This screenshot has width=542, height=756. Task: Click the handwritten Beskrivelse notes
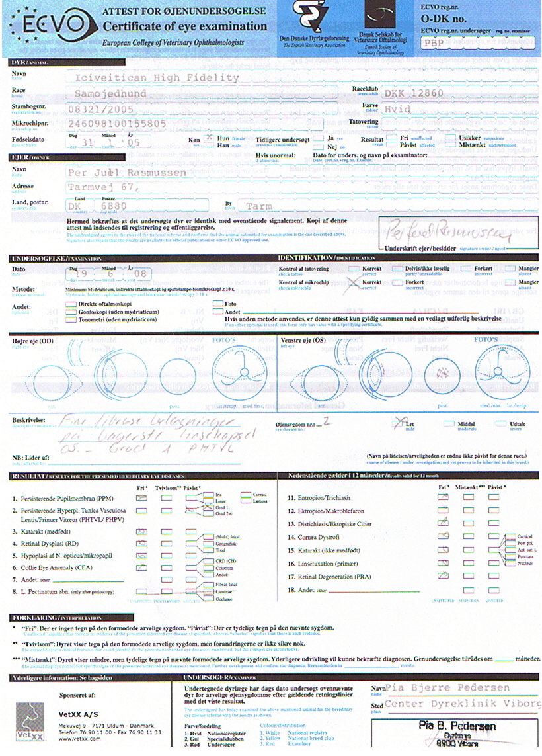pos(157,435)
